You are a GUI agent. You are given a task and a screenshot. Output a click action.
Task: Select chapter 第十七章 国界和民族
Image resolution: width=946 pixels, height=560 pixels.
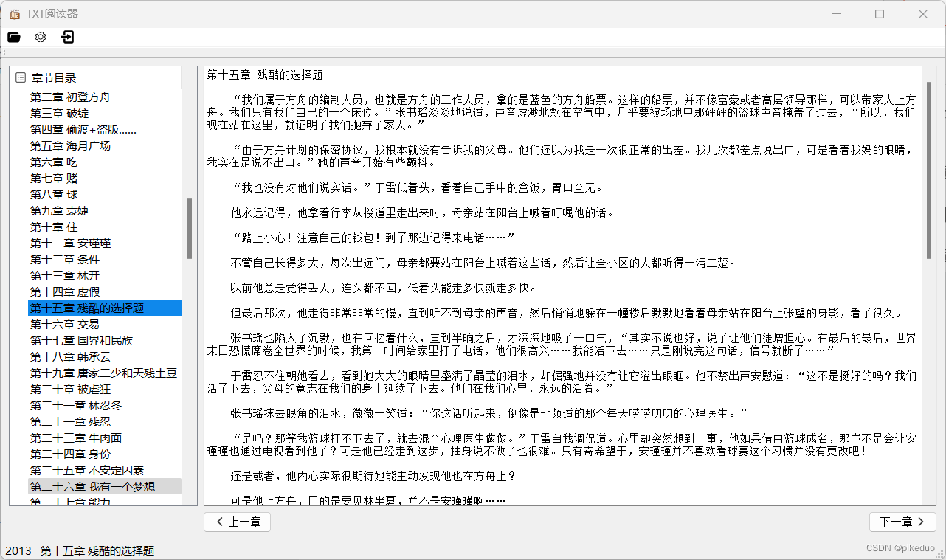(81, 340)
